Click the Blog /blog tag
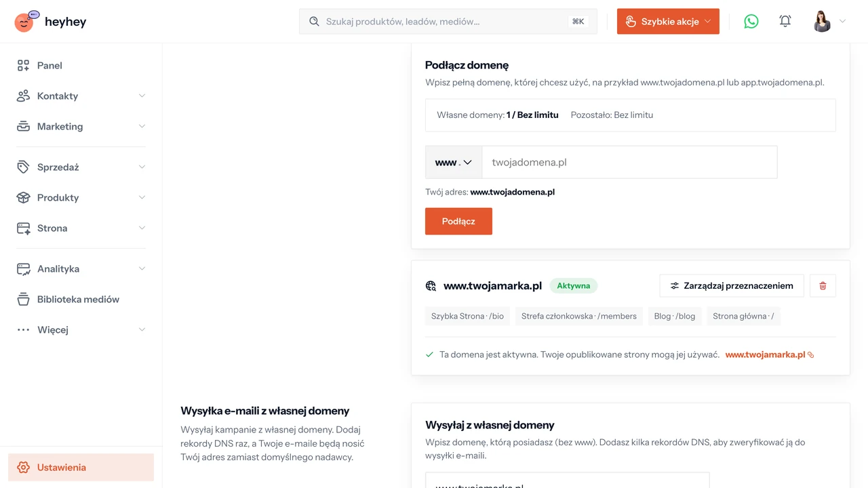 [675, 317]
